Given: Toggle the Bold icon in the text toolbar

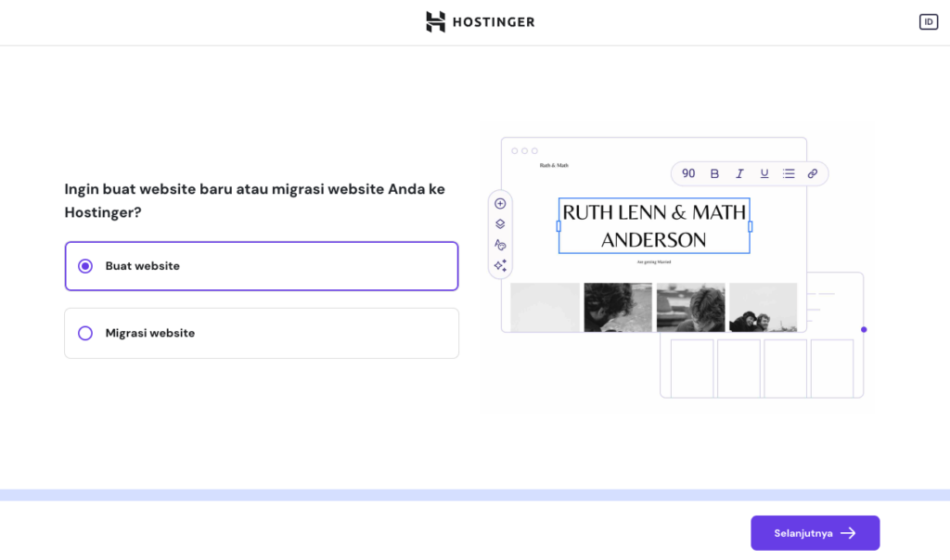Looking at the screenshot, I should (x=714, y=173).
